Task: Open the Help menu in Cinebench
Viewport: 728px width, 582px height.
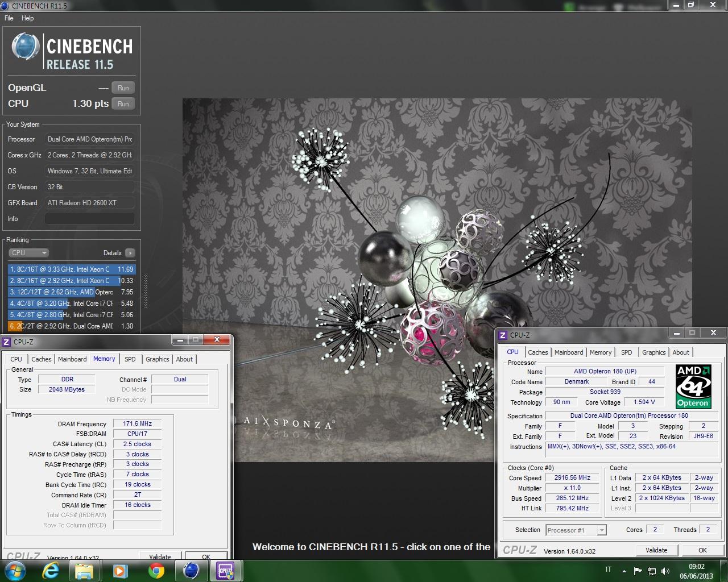Action: click(x=27, y=18)
